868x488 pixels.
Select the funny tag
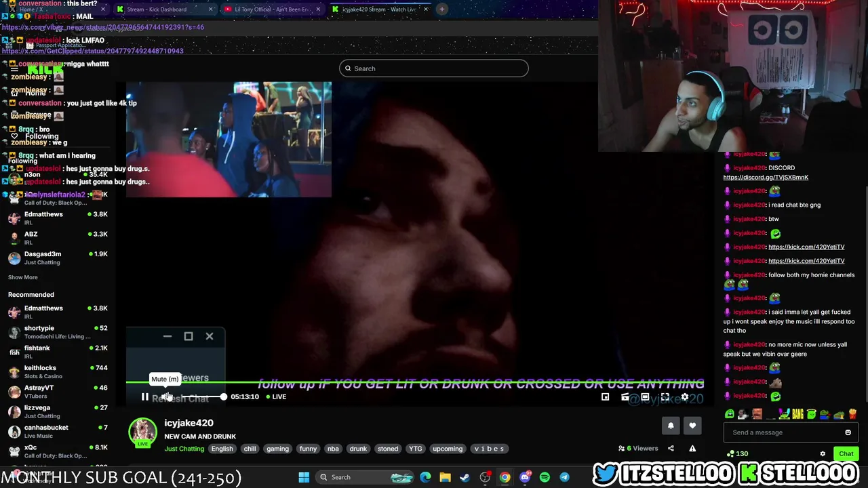pos(308,449)
